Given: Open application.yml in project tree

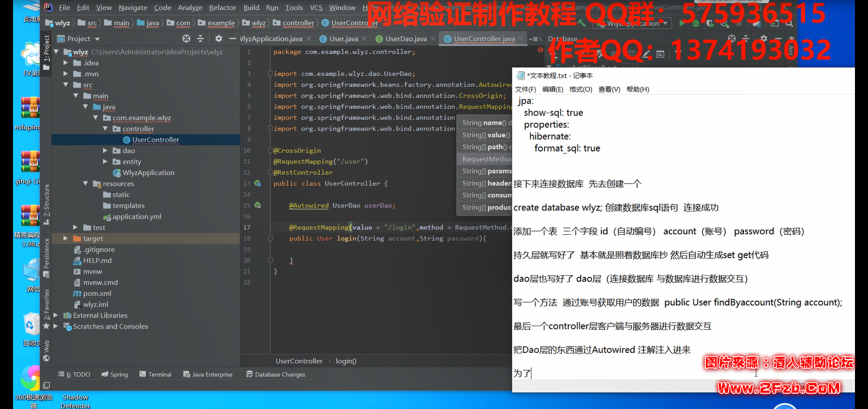Looking at the screenshot, I should 137,217.
